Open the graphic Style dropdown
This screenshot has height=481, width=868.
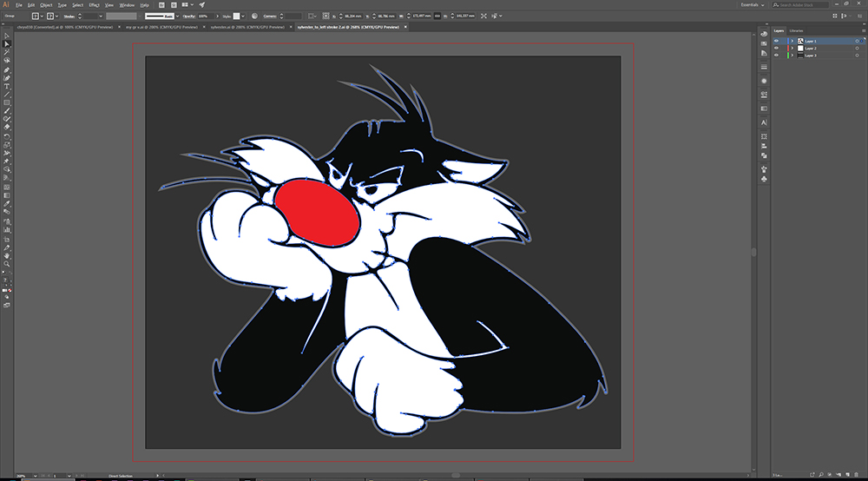coord(243,16)
